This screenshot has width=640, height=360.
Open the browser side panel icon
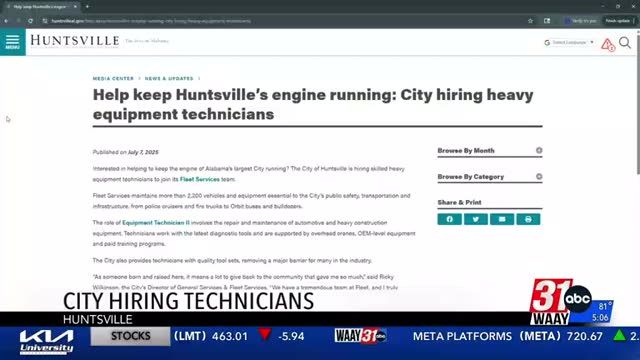coord(547,21)
